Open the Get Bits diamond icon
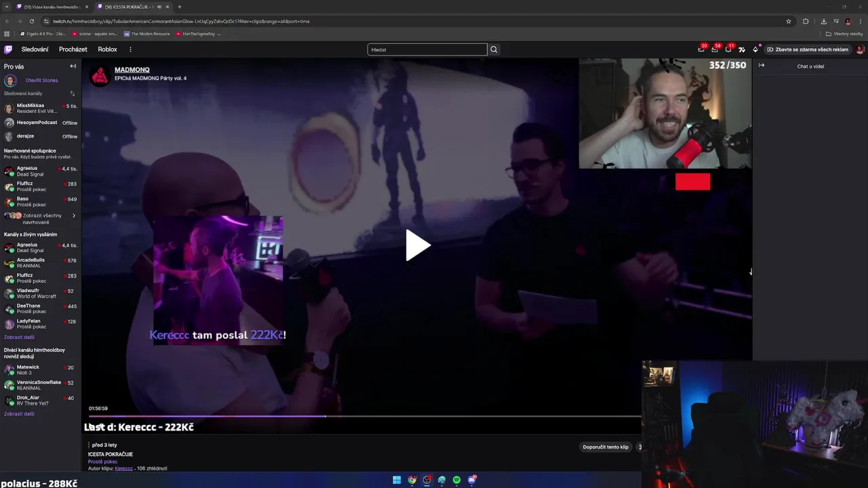This screenshot has height=488, width=868. pyautogui.click(x=755, y=49)
